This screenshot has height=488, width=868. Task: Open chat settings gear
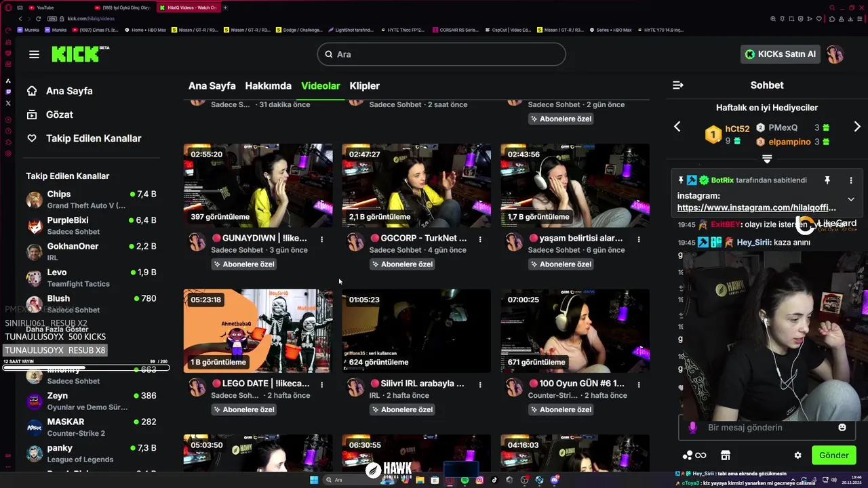(798, 455)
